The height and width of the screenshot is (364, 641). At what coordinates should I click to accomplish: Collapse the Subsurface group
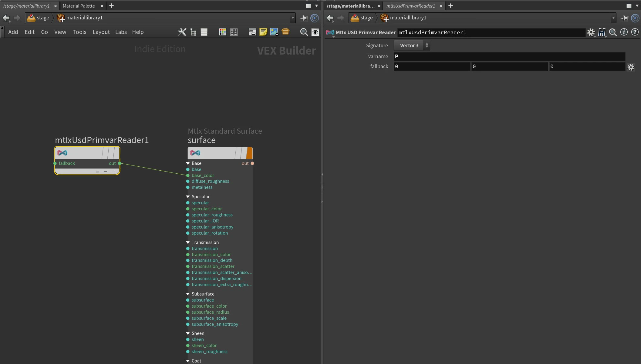click(x=188, y=294)
